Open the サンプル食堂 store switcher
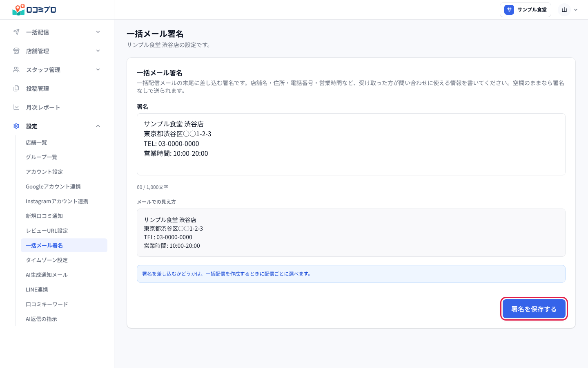Screen dimensions: 588x368 pyautogui.click(x=526, y=10)
